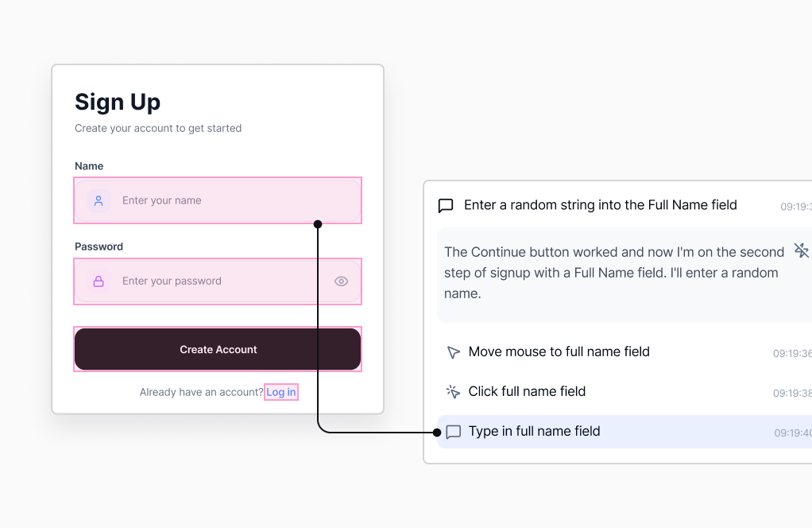Select the pointer icon next to 'Move mouse to full name field'
Screen dimensions: 812x528
pyautogui.click(x=453, y=351)
